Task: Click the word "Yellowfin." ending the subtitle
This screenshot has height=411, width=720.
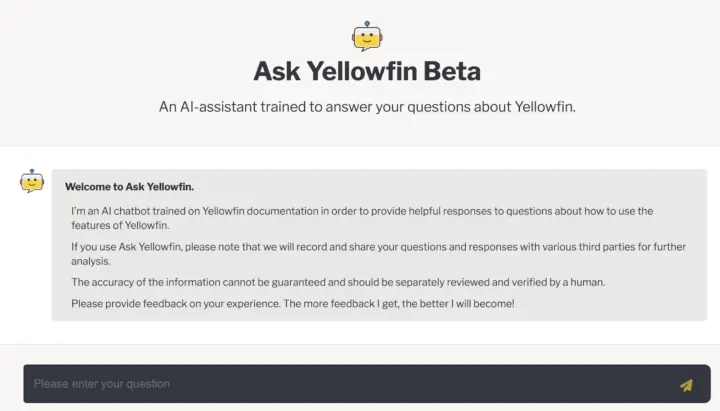Action: [545, 106]
